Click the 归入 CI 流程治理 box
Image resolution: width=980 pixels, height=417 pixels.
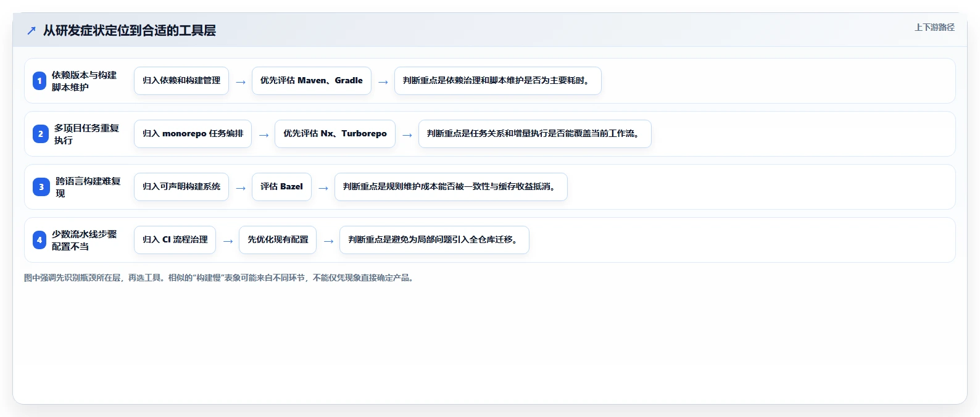pos(175,240)
